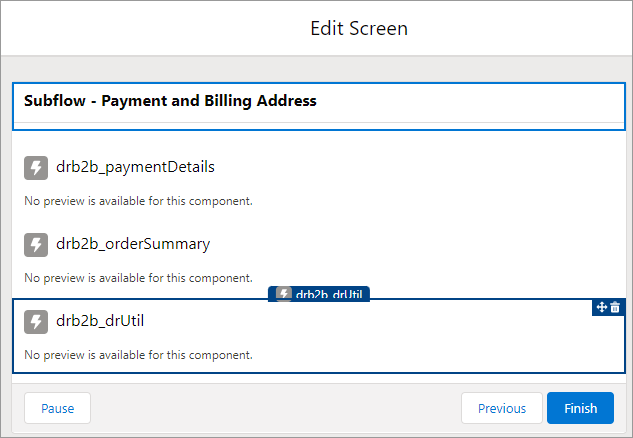Viewport: 633px width, 438px height.
Task: Click the drb2b_orderSummary lightning component icon
Action: [36, 244]
